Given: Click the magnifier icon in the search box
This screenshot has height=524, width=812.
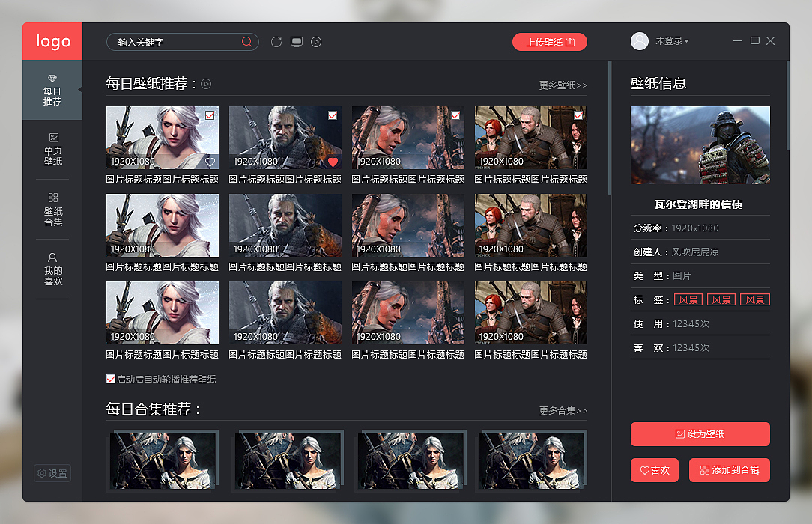Looking at the screenshot, I should pyautogui.click(x=247, y=42).
